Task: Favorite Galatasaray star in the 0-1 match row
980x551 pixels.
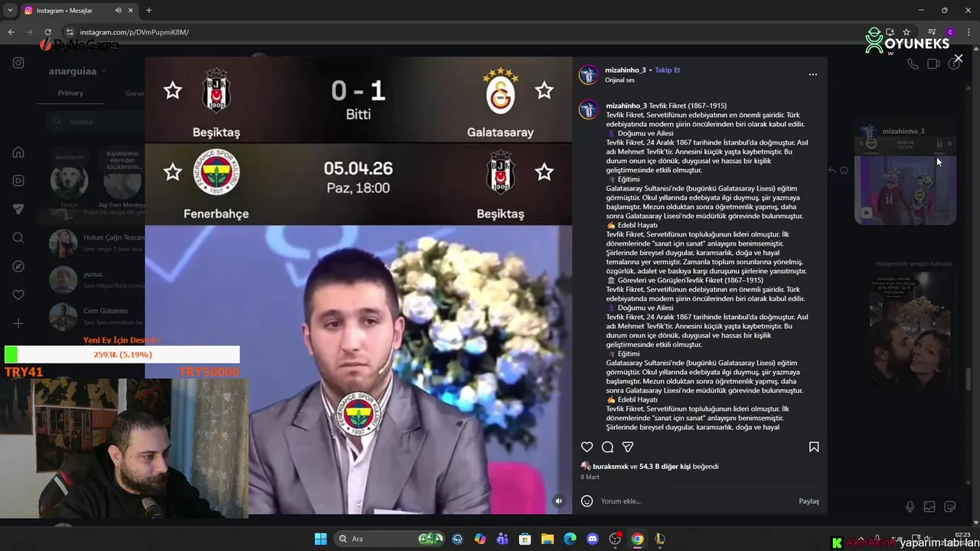Action: 544,91
